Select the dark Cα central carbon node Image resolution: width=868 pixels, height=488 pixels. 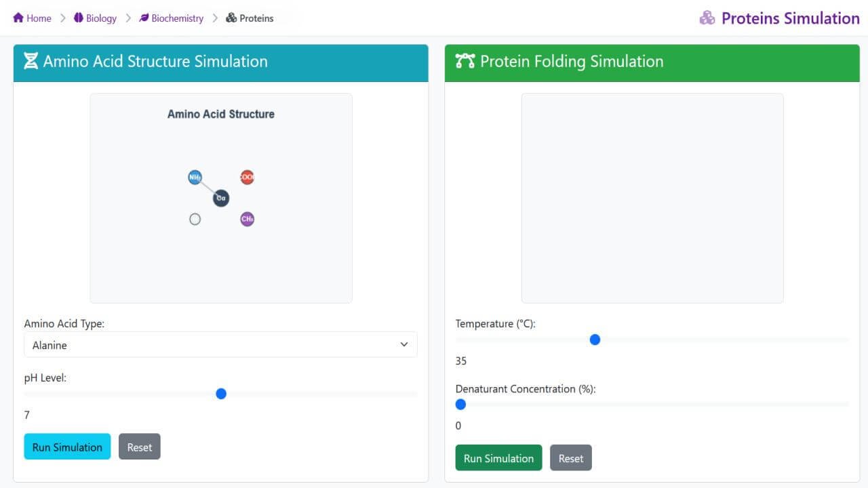coord(221,199)
